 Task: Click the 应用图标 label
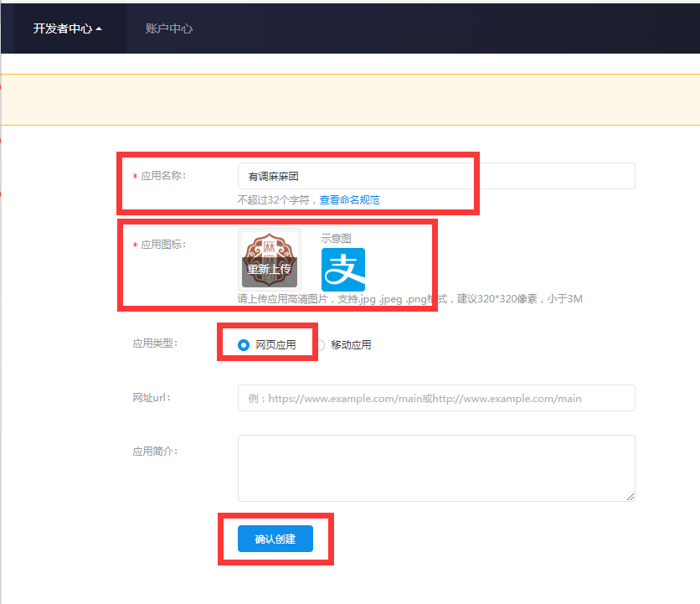[x=163, y=245]
